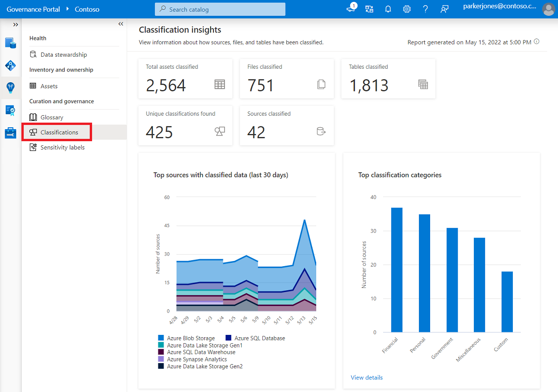Expand the left icon rail
The width and height of the screenshot is (558, 392).
click(x=16, y=25)
